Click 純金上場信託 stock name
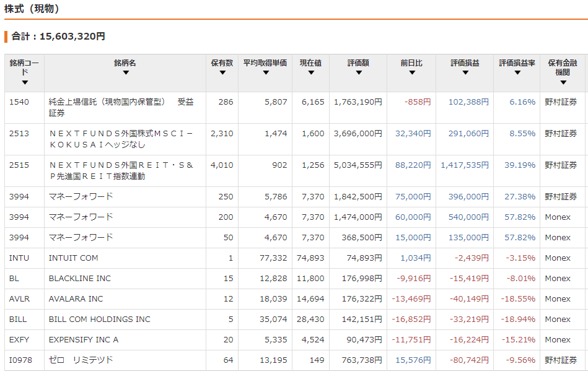 coord(121,108)
